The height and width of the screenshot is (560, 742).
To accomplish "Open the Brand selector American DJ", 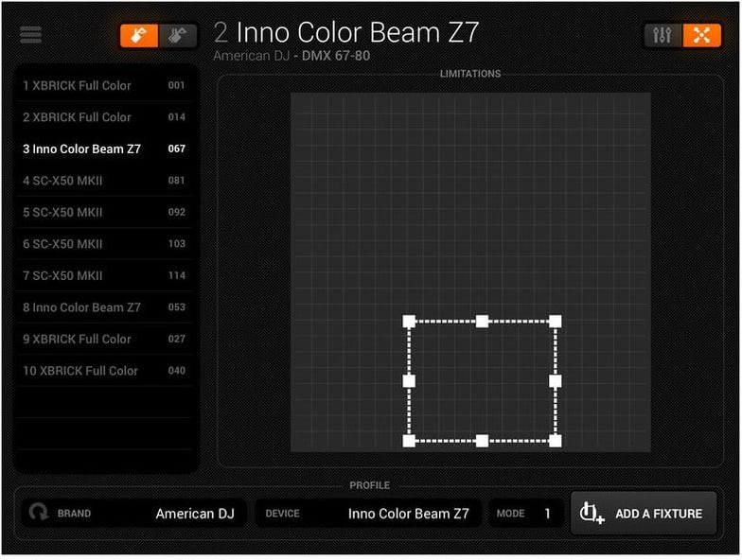I will [134, 513].
